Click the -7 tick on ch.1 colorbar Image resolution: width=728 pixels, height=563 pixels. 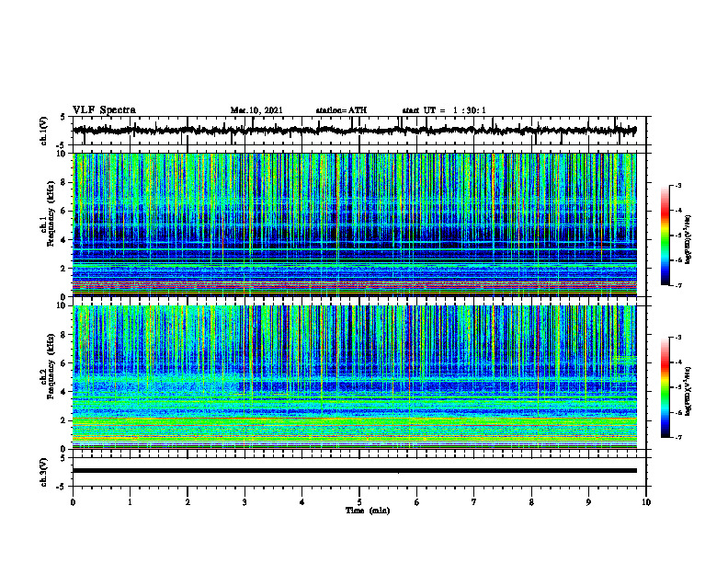click(x=677, y=285)
